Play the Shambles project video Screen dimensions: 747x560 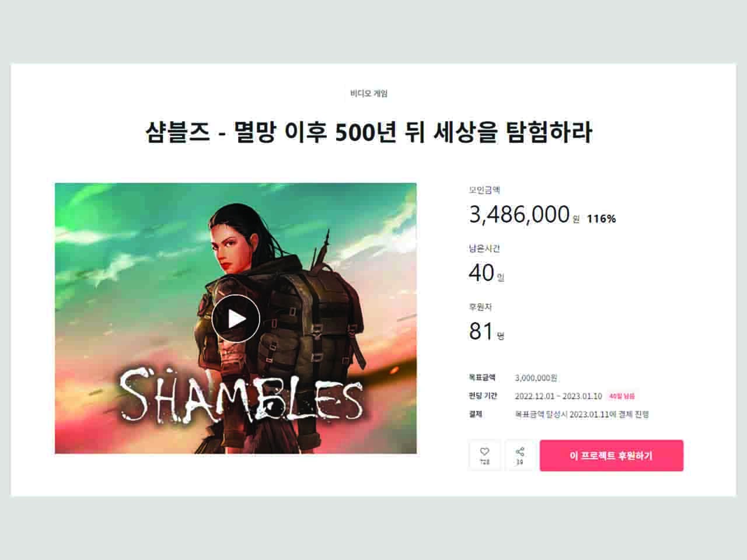tap(236, 318)
